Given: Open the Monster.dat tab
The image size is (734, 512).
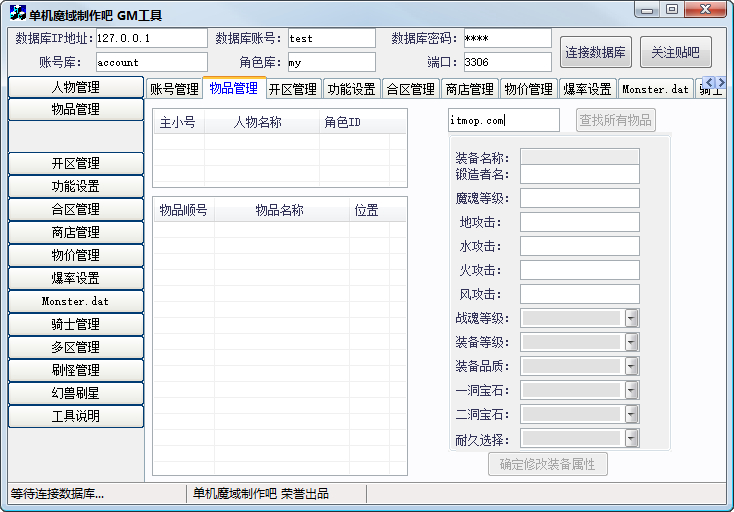Looking at the screenshot, I should (x=655, y=89).
